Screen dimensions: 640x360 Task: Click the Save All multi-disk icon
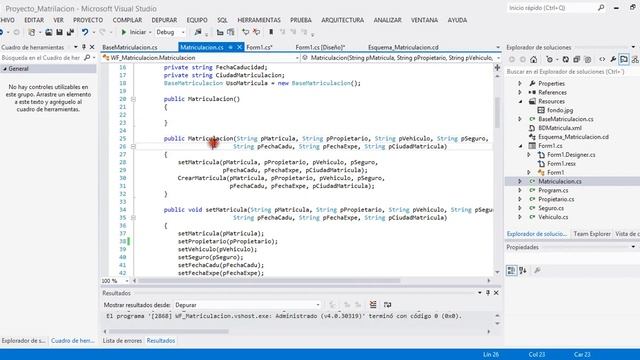70,32
